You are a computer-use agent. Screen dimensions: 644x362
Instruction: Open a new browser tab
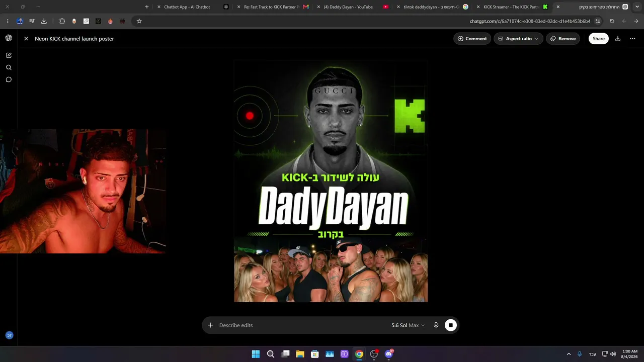pos(147,7)
